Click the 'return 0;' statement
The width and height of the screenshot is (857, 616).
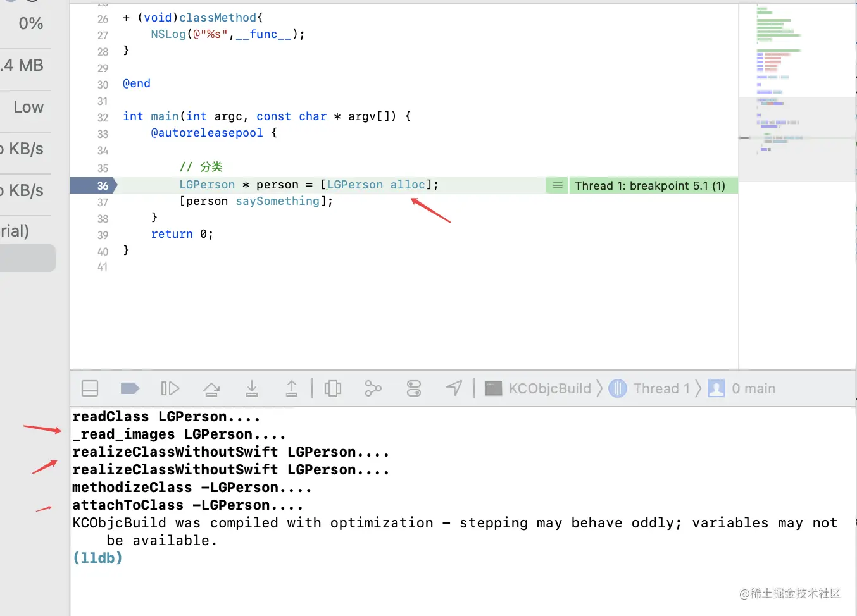click(182, 234)
